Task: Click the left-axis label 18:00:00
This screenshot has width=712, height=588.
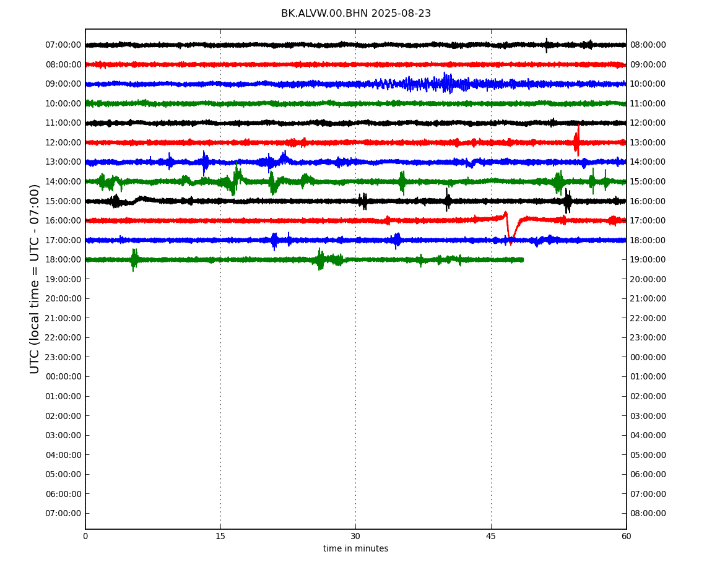Action: 63,260
